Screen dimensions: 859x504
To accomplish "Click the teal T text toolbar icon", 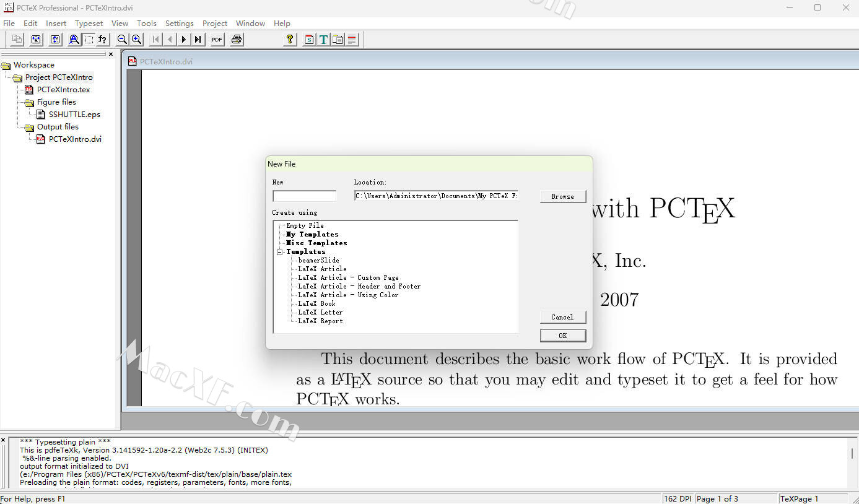I will pos(323,40).
